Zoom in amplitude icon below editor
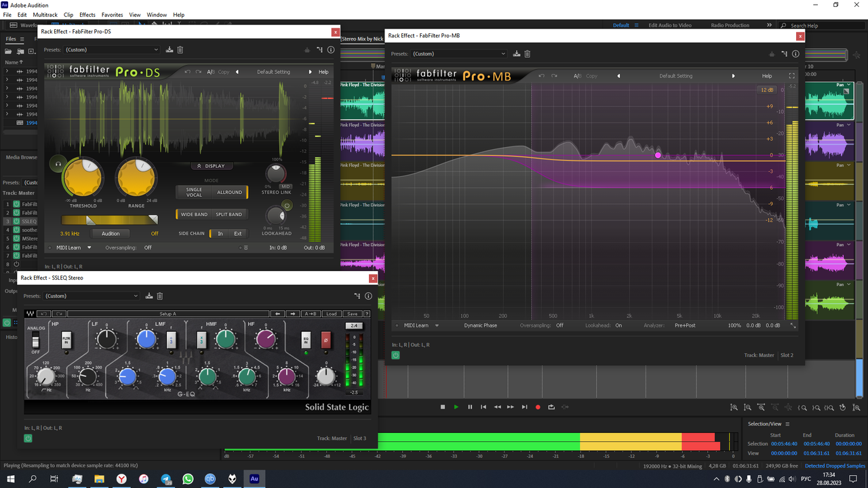 point(734,407)
